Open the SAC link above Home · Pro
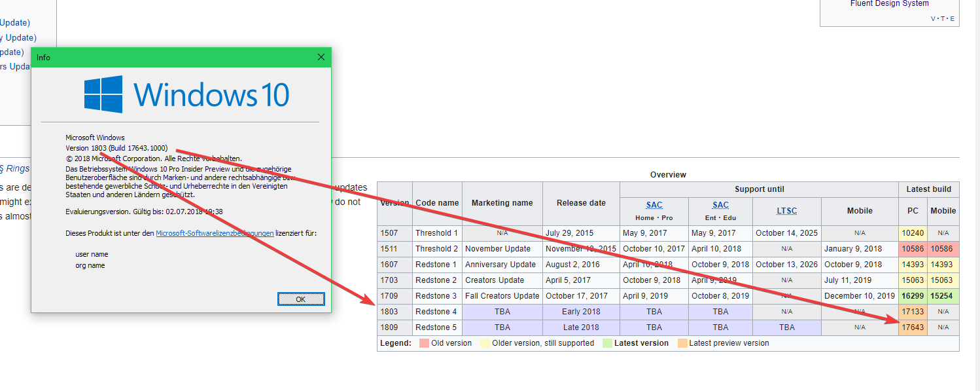This screenshot has height=391, width=980. click(654, 205)
